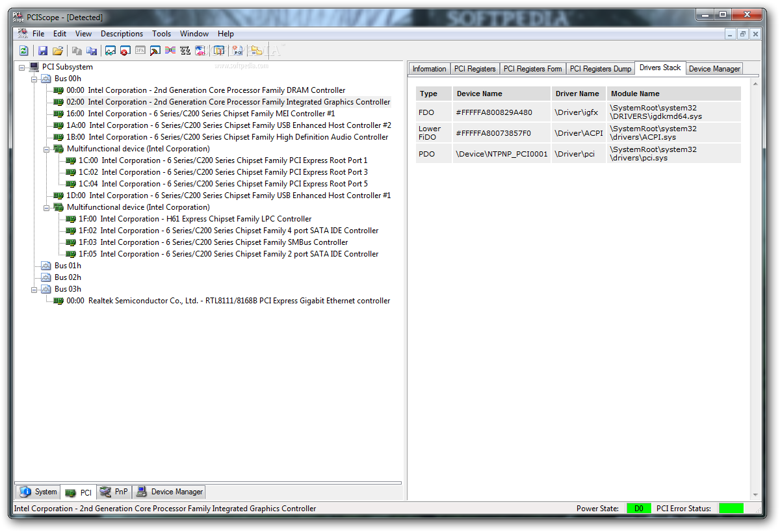Click the hierarchy tree diagram toolbar icon
This screenshot has width=780, height=532.
coord(185,51)
